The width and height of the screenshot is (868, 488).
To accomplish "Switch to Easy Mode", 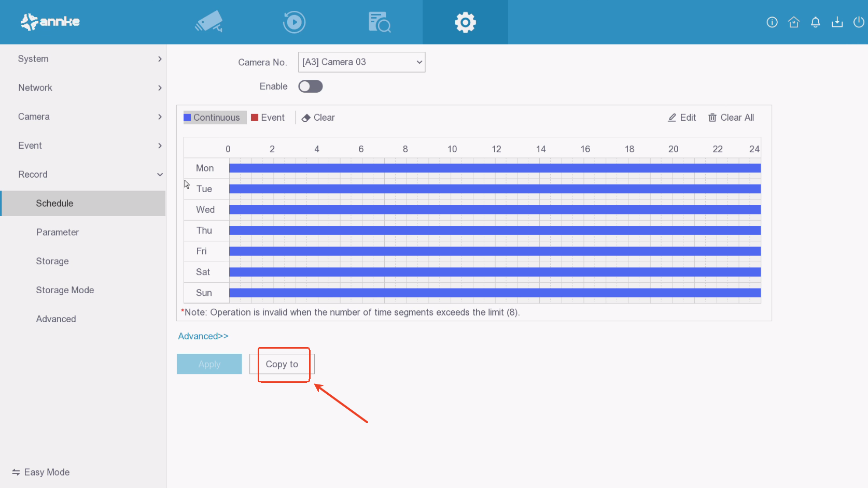I will 41,472.
